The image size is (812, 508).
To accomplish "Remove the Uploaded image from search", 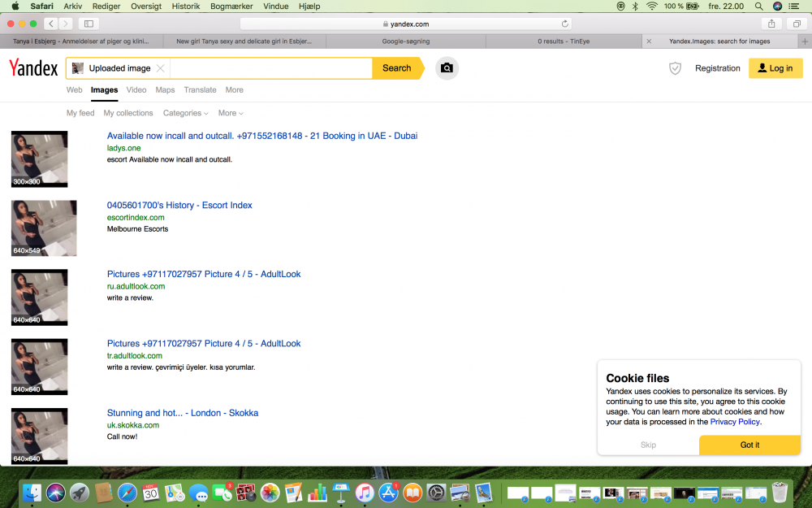I will click(161, 68).
